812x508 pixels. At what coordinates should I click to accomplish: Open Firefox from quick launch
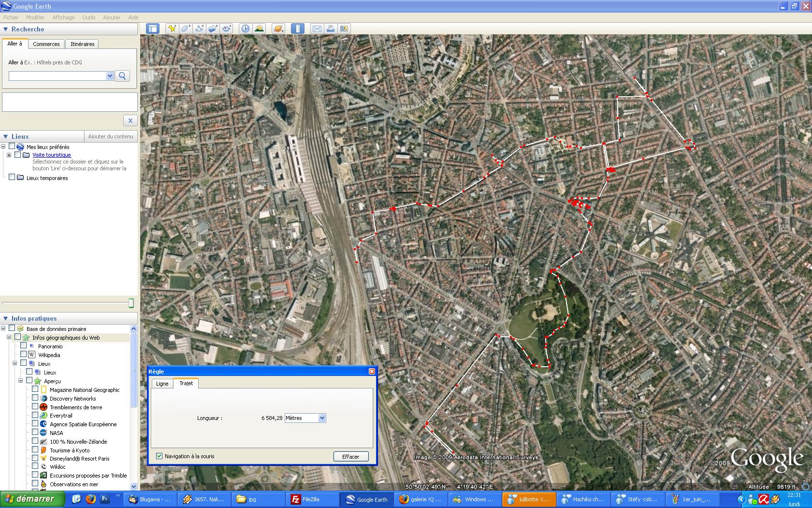pos(90,499)
